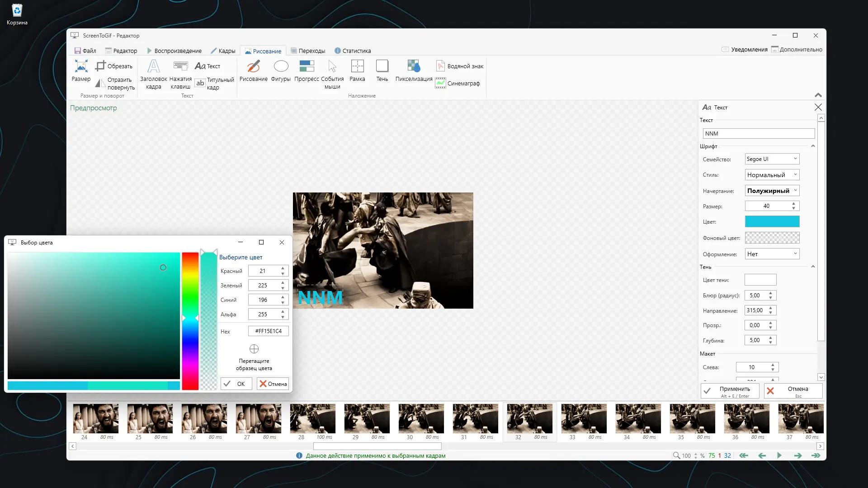This screenshot has width=868, height=488.
Task: Open the Оформление decoration dropdown
Action: pos(772,254)
